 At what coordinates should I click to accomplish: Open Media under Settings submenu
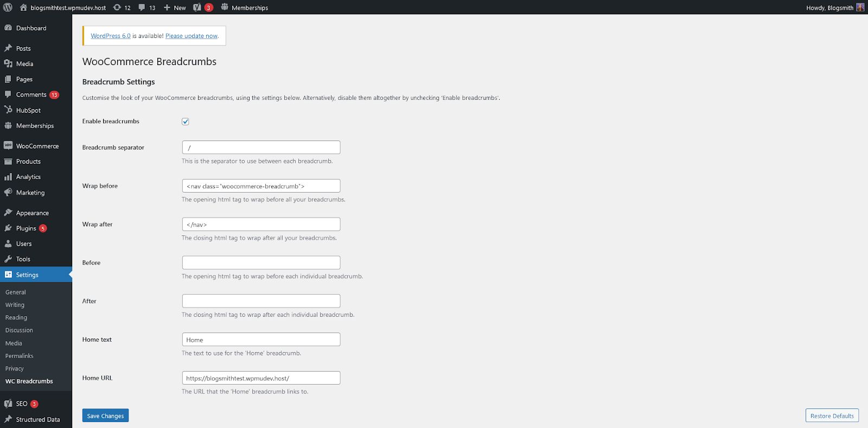tap(14, 343)
